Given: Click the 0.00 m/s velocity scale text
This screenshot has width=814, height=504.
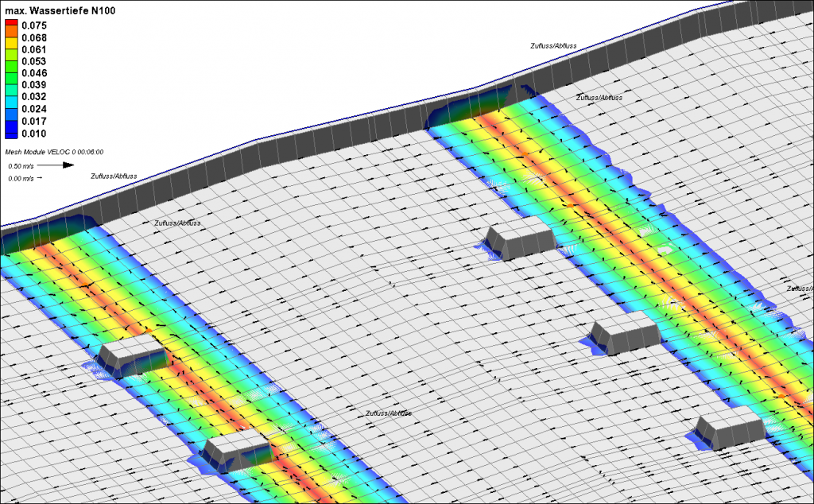Looking at the screenshot, I should tap(21, 179).
